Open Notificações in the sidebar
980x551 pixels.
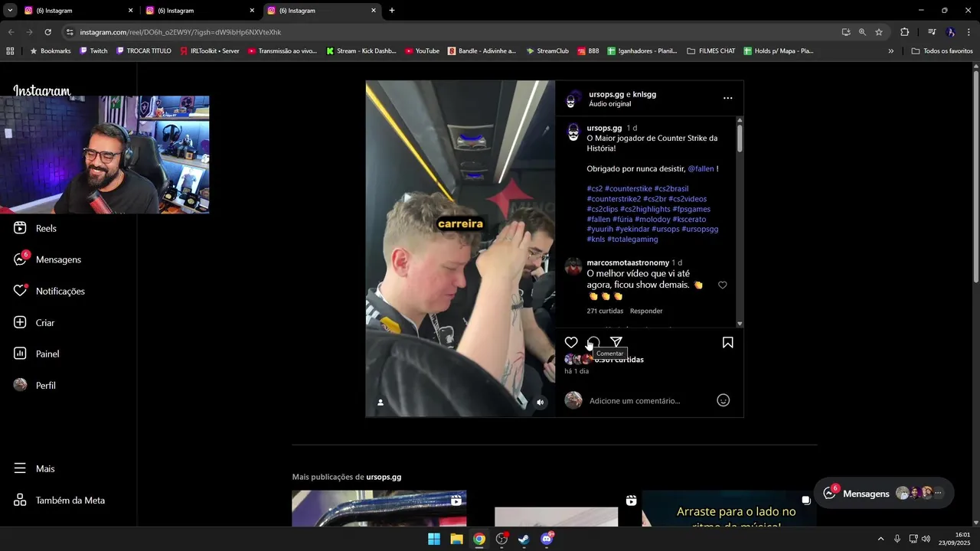tap(49, 291)
